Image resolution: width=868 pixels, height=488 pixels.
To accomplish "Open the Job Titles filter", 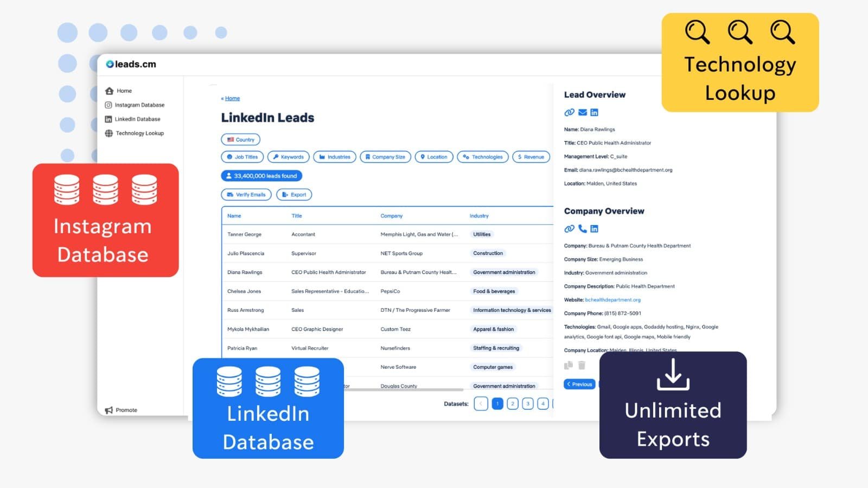I will 242,157.
